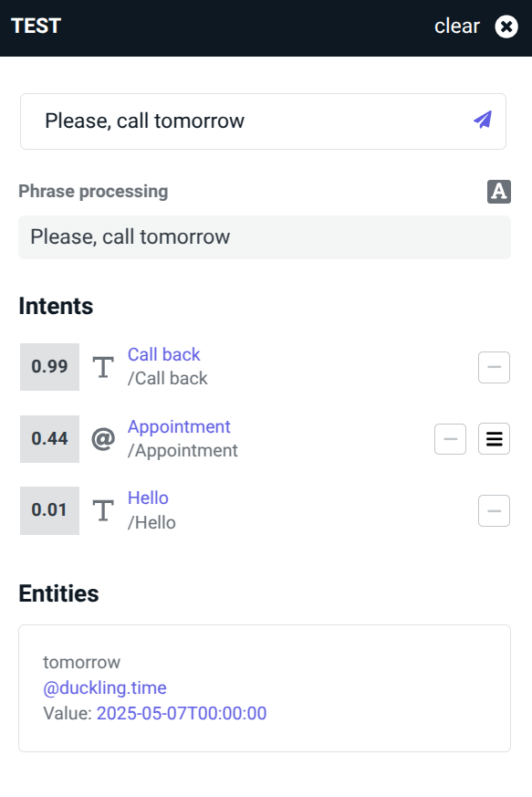The width and height of the screenshot is (532, 797).
Task: Open the hamburger menu for Appointment intent
Action: [494, 438]
